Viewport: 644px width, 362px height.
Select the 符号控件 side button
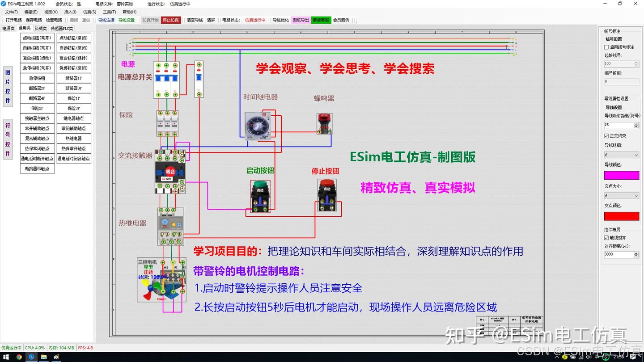[8, 139]
